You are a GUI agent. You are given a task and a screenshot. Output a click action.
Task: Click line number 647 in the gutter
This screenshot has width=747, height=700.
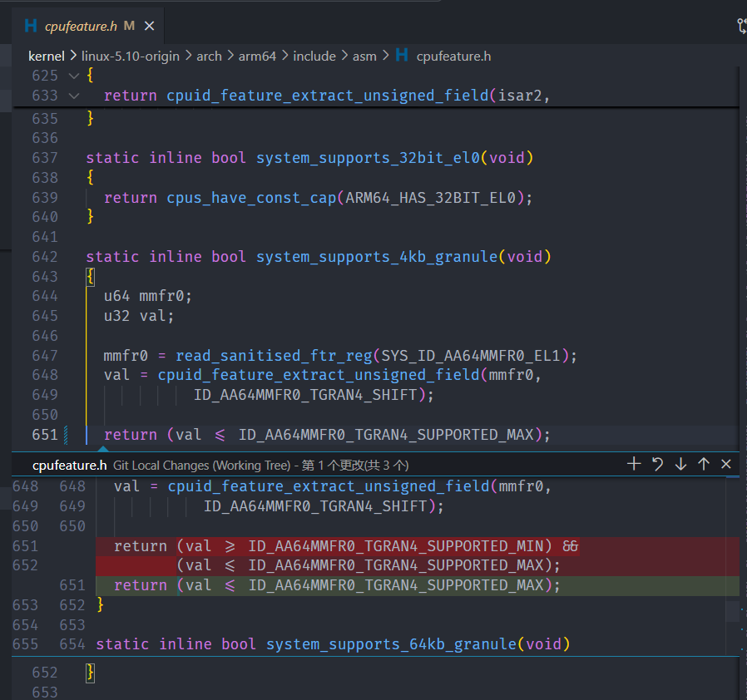tap(44, 356)
